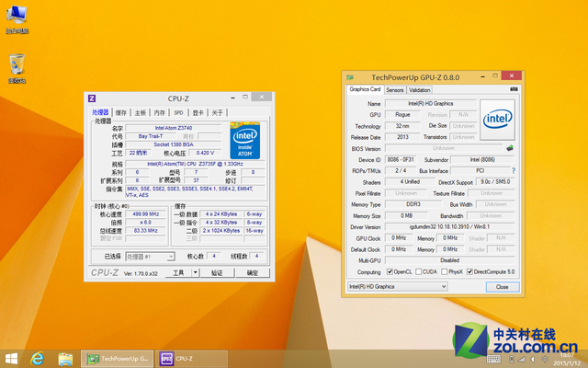Select the Graphics Card tab in GPU-Z
The image size is (588, 368).
tap(365, 89)
